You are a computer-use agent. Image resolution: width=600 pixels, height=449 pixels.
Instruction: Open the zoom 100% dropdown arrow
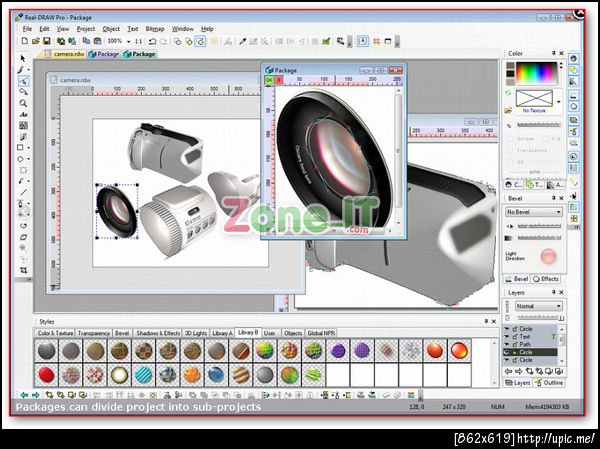coord(129,41)
